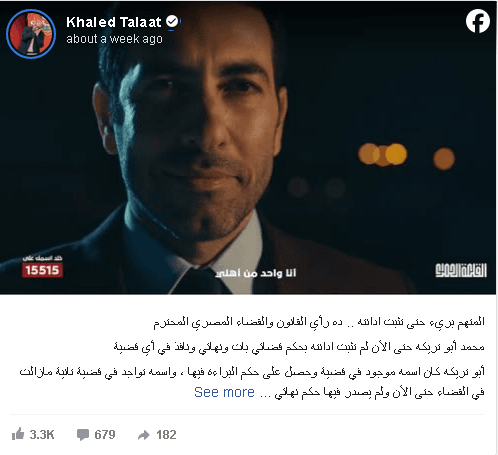Click the thumbs-up like icon
Image resolution: width=498 pixels, height=455 pixels.
18,434
